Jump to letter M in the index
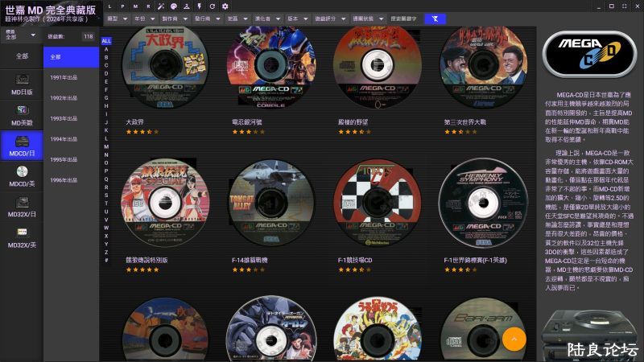644x362 pixels. 106,146
